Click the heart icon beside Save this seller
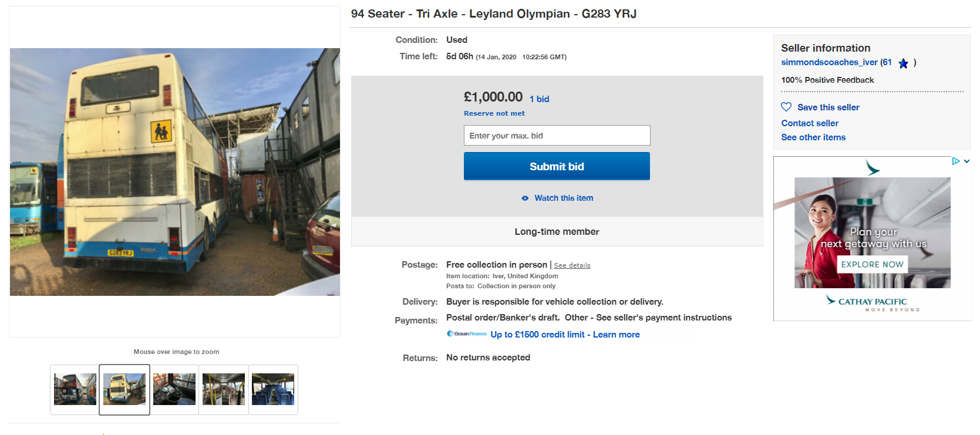The image size is (980, 435). click(786, 107)
